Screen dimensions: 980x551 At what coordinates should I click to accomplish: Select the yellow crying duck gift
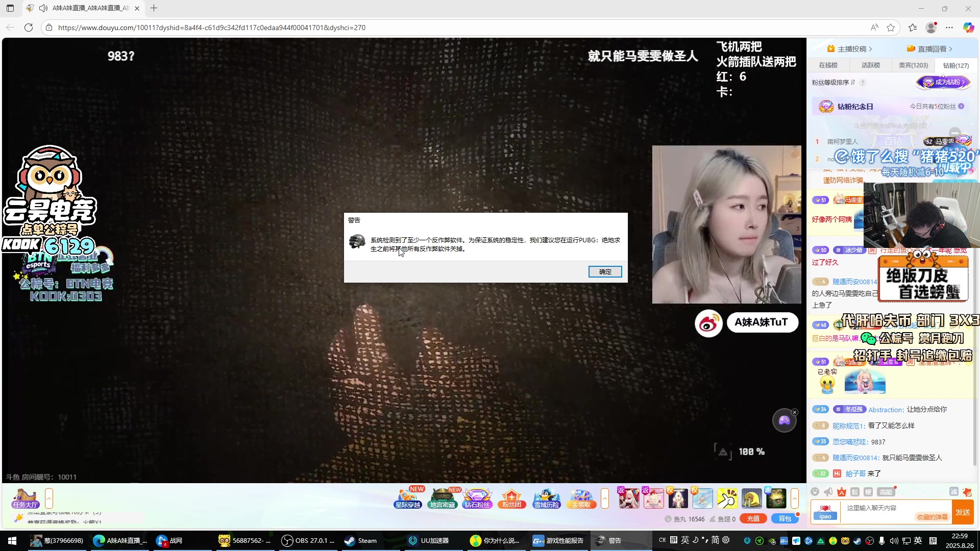751,498
